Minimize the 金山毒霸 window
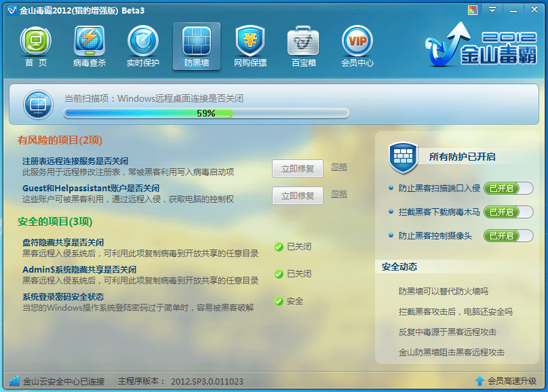Image resolution: width=548 pixels, height=392 pixels. click(x=513, y=10)
